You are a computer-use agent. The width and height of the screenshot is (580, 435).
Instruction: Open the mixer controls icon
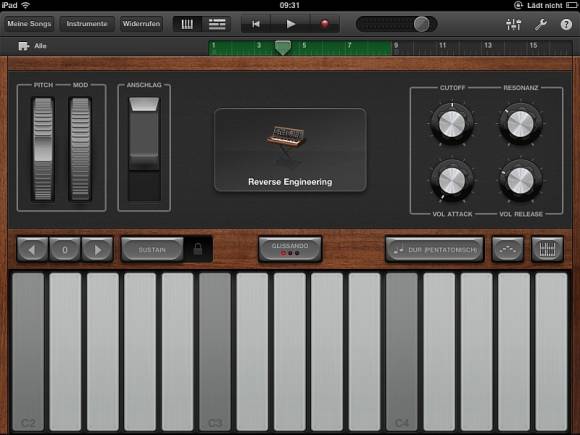513,24
